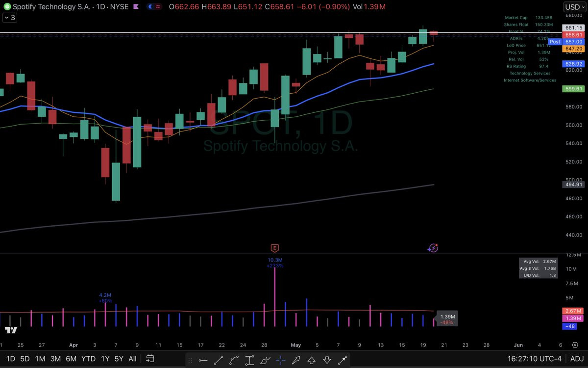The height and width of the screenshot is (368, 588).
Task: Click the pink 1.39M volume label
Action: point(573,318)
